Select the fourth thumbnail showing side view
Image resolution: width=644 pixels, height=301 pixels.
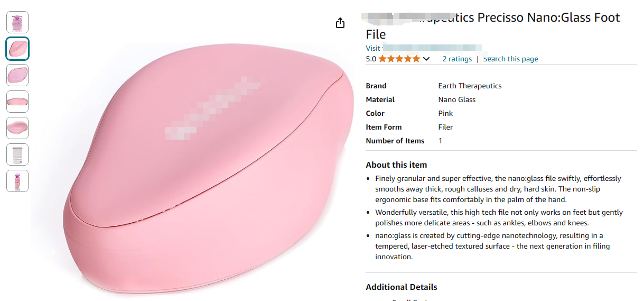pyautogui.click(x=17, y=102)
